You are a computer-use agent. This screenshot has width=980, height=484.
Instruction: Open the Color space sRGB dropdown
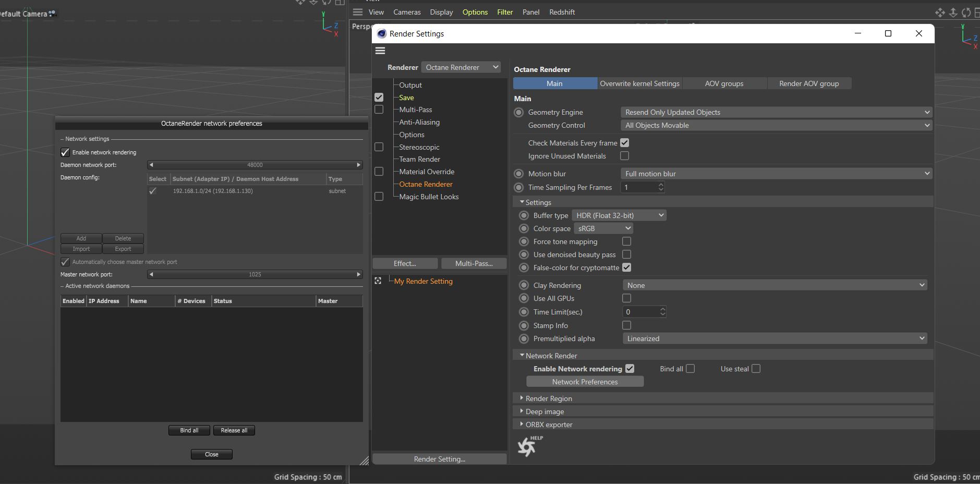pyautogui.click(x=603, y=228)
